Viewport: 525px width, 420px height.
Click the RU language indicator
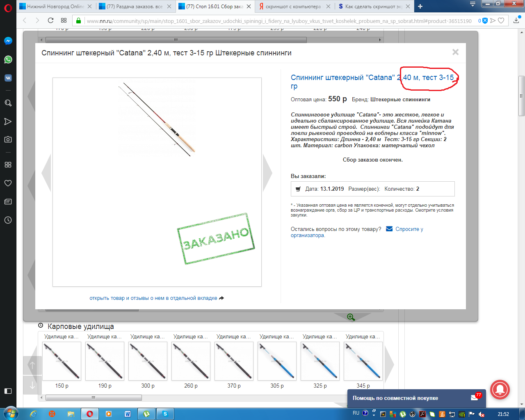pos(356,413)
